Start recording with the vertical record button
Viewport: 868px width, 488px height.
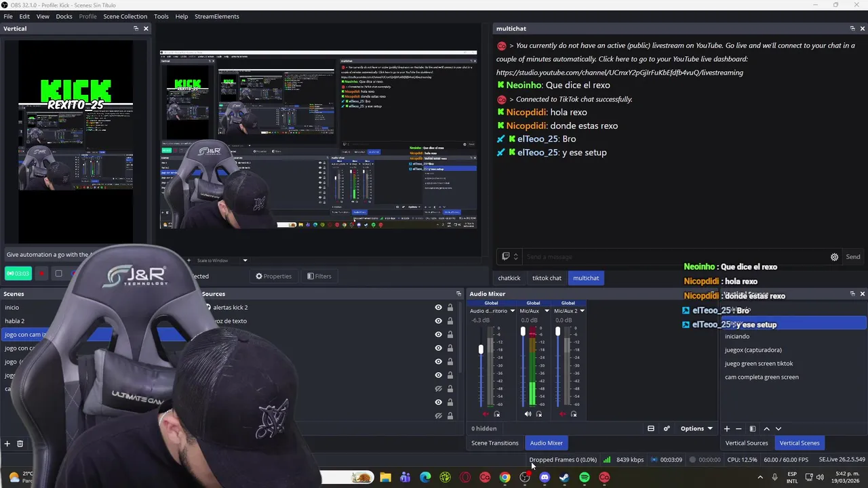click(x=41, y=274)
